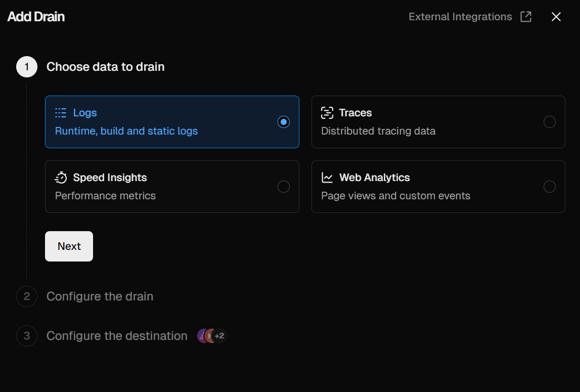Click the Choose data to drain heading
The width and height of the screenshot is (580, 392).
click(x=105, y=67)
